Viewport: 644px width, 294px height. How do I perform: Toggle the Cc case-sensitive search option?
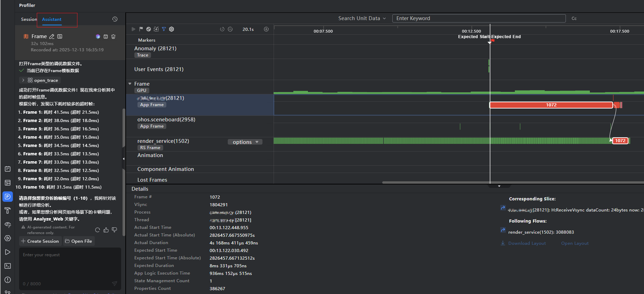pos(574,18)
